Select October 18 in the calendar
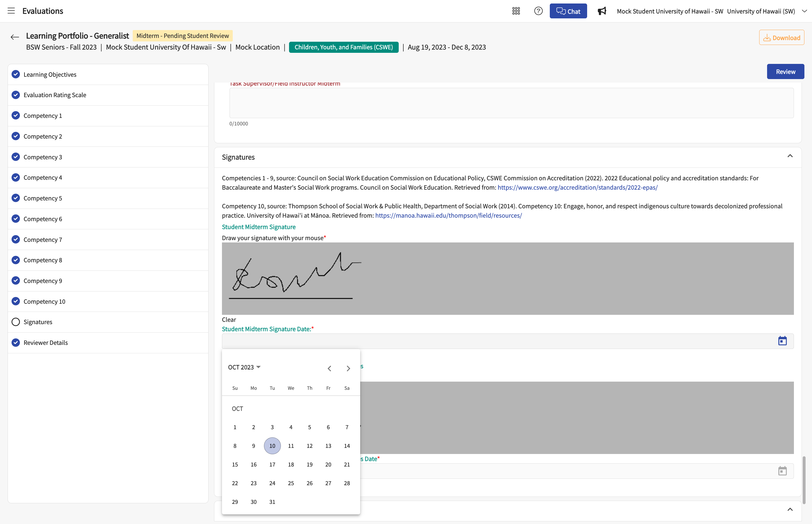 tap(291, 464)
